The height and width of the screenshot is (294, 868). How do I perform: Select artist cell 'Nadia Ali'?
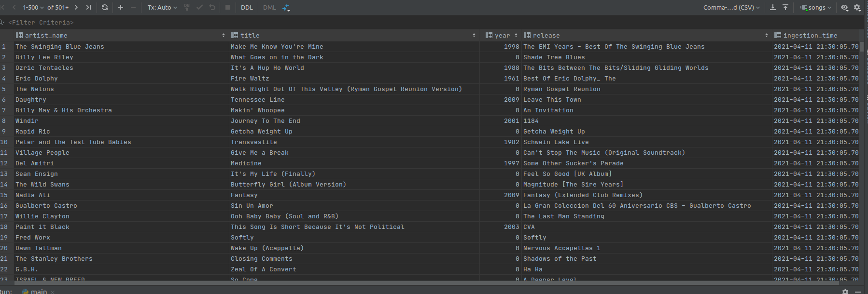coord(121,195)
